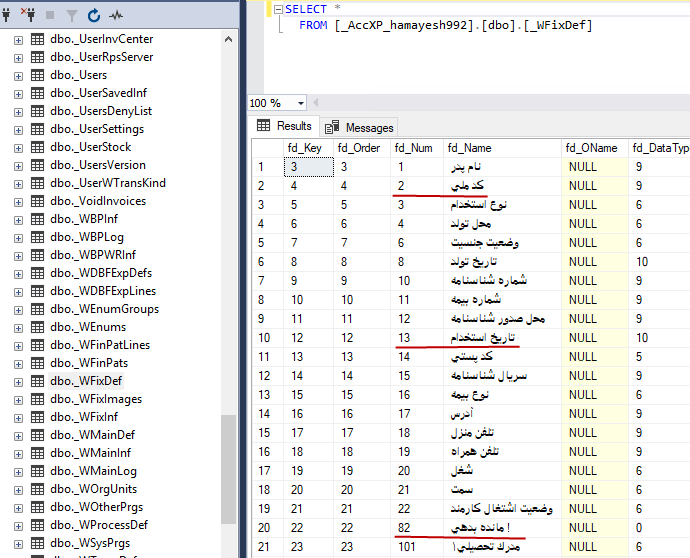The width and height of the screenshot is (690, 558).
Task: Refresh the Object Explorer tree
Action: tap(93, 15)
